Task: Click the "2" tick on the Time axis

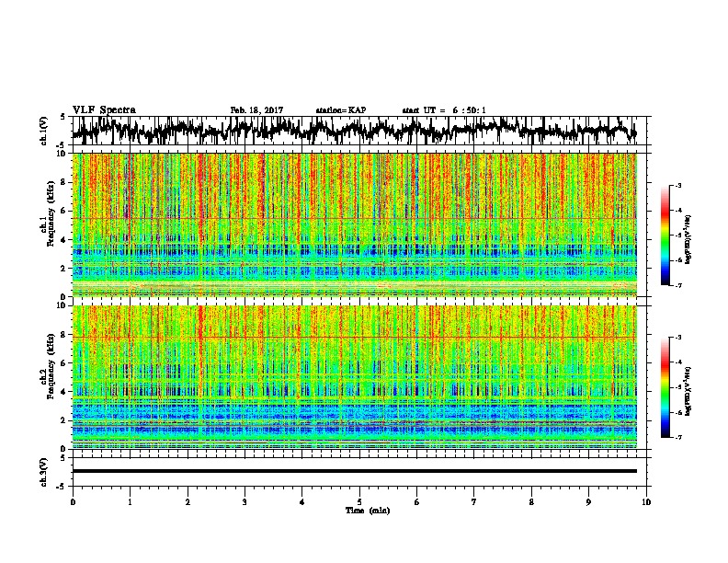Action: (188, 502)
